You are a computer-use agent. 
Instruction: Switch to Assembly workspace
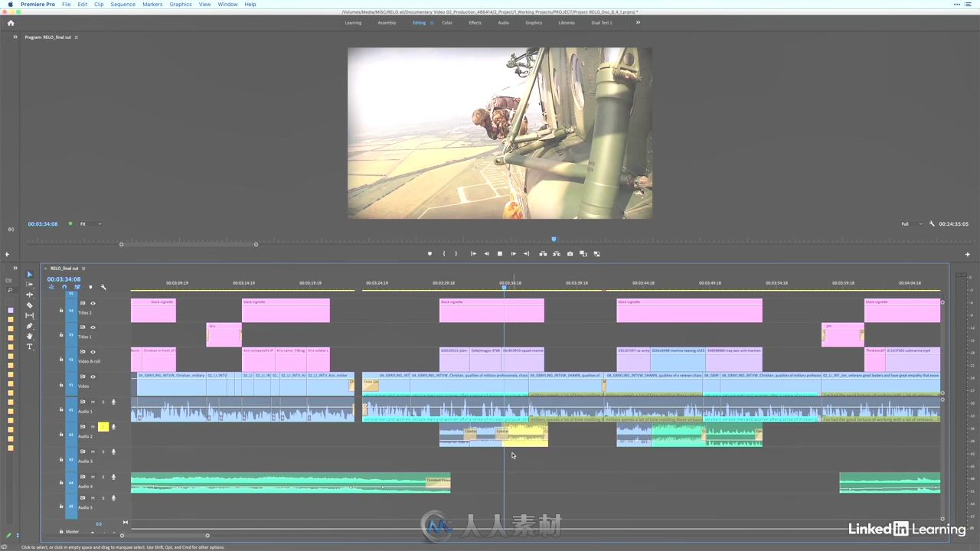click(x=387, y=23)
